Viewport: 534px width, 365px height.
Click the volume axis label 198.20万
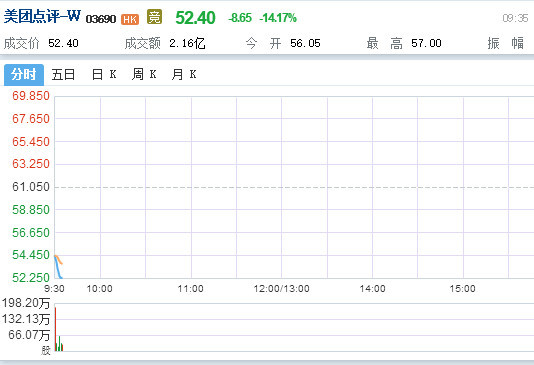26,303
